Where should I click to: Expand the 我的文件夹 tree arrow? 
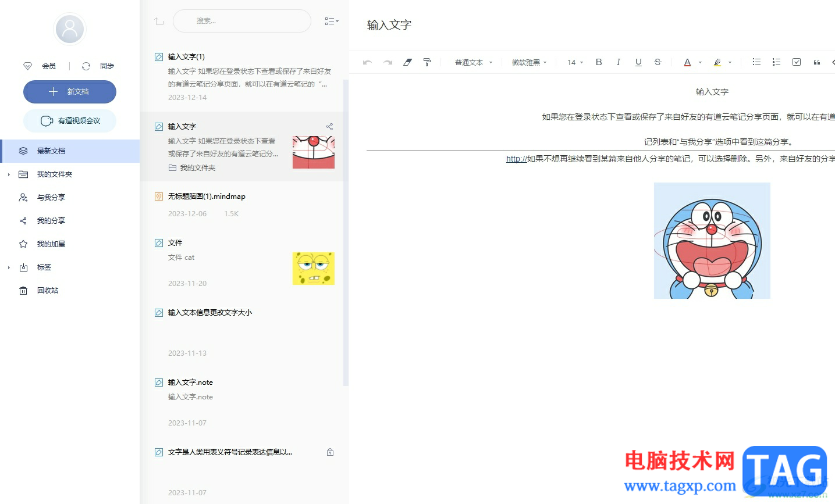[x=9, y=174]
